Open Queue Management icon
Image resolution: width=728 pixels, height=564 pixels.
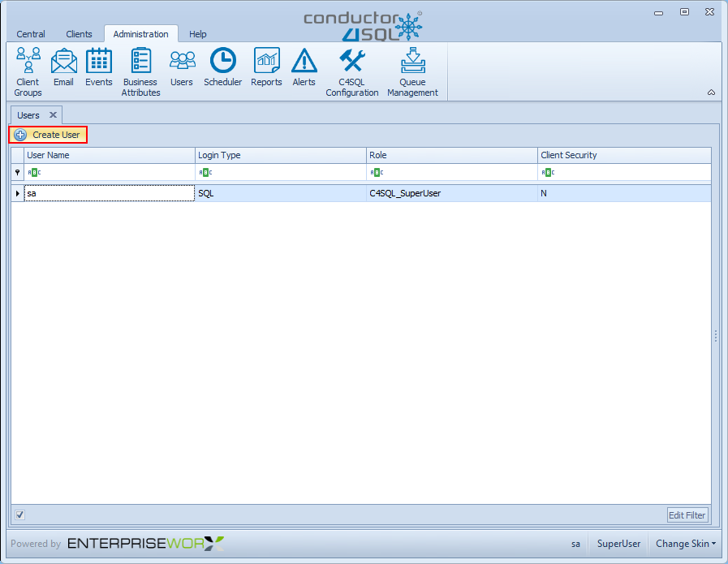(x=413, y=72)
